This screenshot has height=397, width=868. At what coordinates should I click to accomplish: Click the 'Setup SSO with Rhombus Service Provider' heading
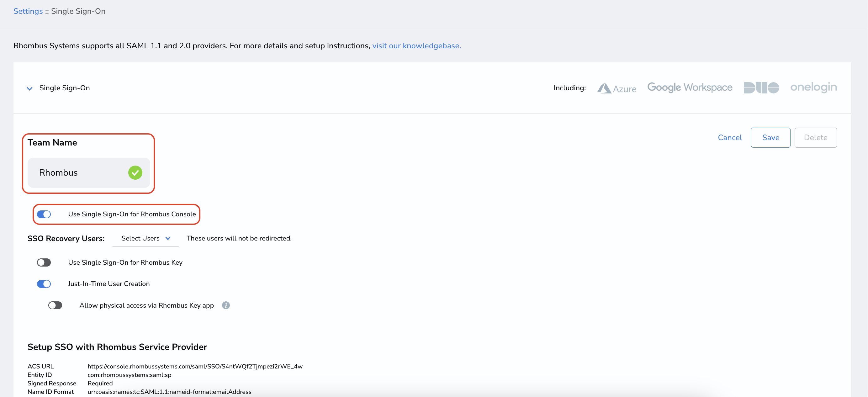(117, 347)
